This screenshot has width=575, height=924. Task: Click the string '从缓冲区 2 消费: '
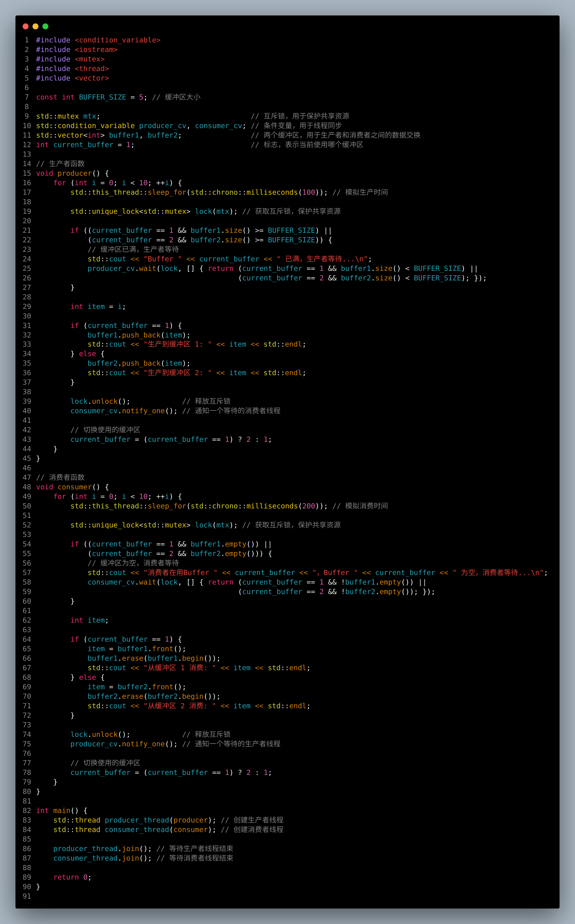180,705
